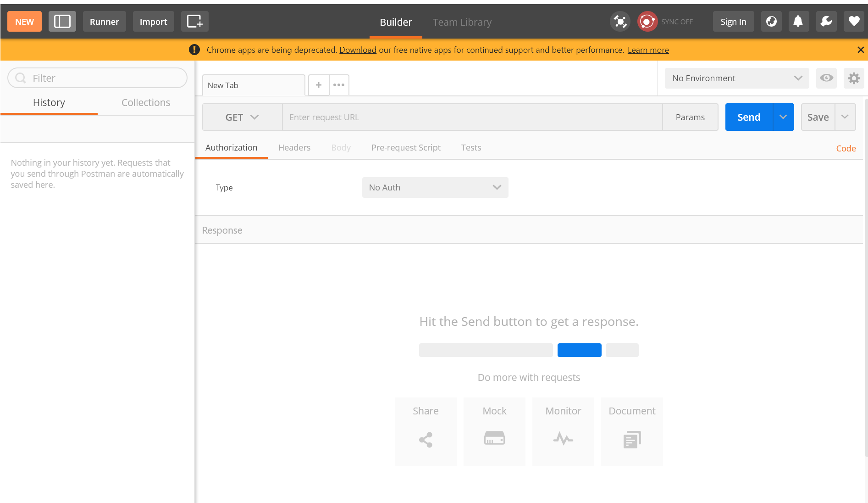Open the tab options ellipsis
The height and width of the screenshot is (503, 868).
pos(339,85)
